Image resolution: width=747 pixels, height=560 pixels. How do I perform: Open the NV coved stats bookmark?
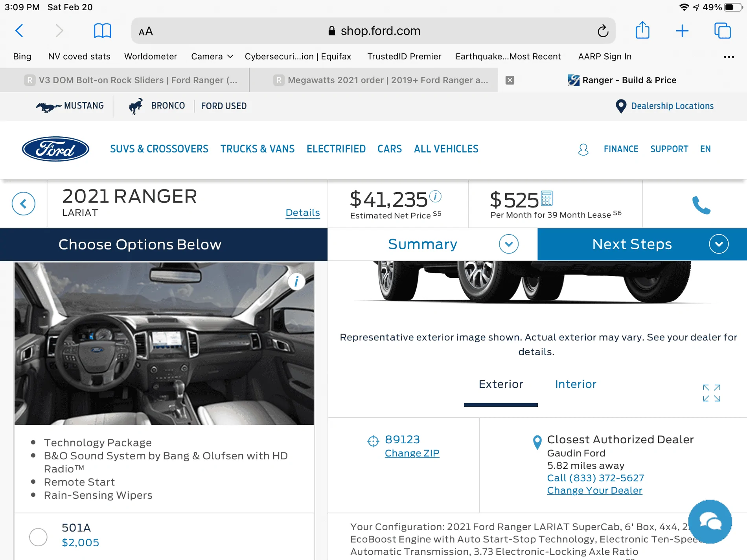(79, 57)
